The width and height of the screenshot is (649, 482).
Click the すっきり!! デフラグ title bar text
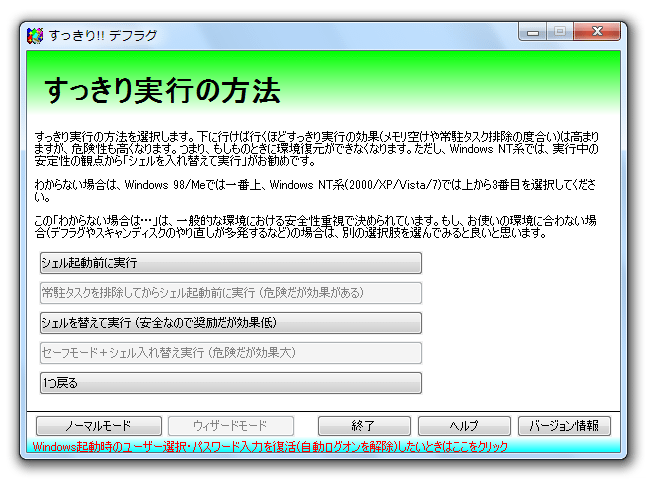(x=103, y=36)
